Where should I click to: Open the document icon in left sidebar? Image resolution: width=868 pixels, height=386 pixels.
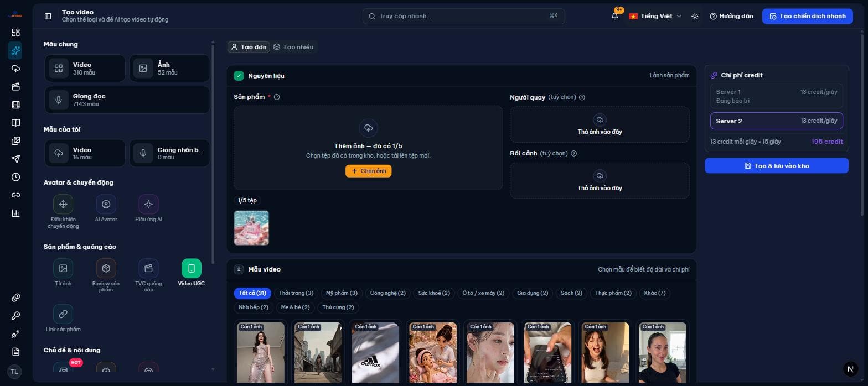15,352
